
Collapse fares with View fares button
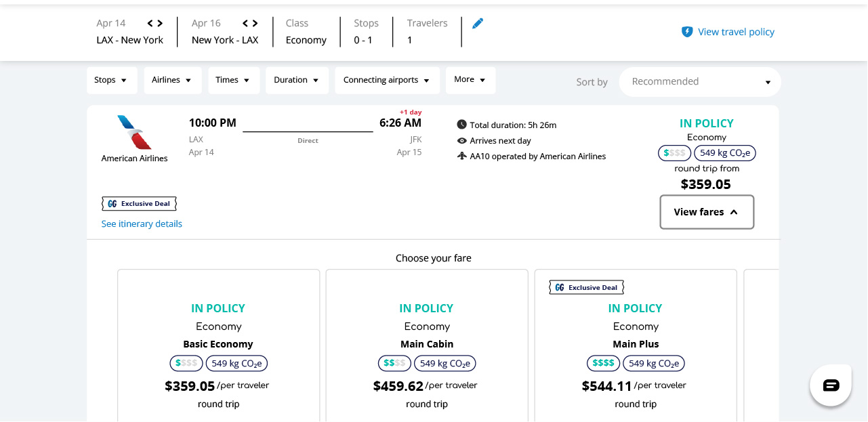click(x=706, y=212)
